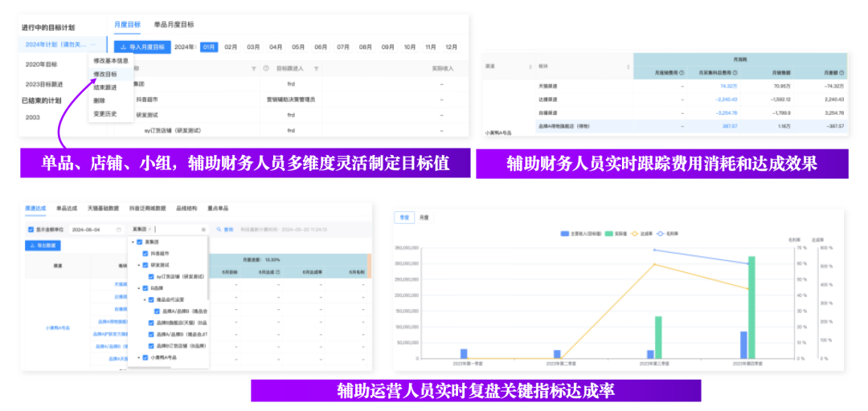Open the 2023目标跟进 plan
This screenshot has width=868, height=411.
[44, 84]
